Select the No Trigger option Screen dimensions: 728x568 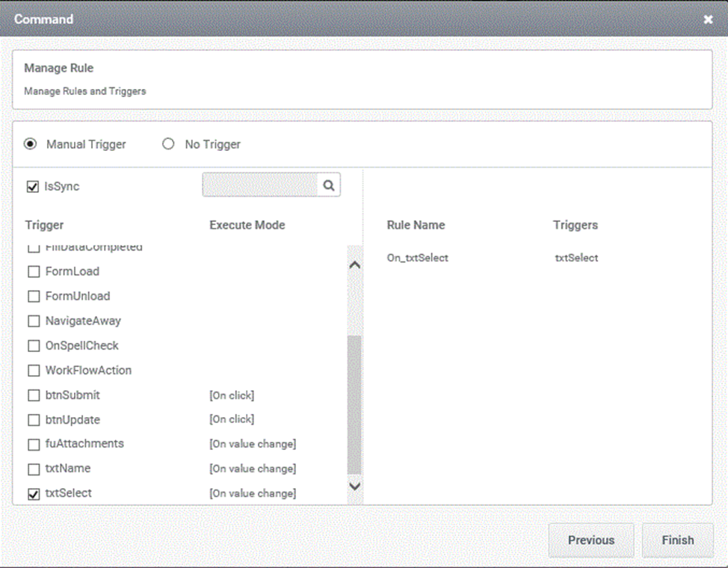pos(168,144)
